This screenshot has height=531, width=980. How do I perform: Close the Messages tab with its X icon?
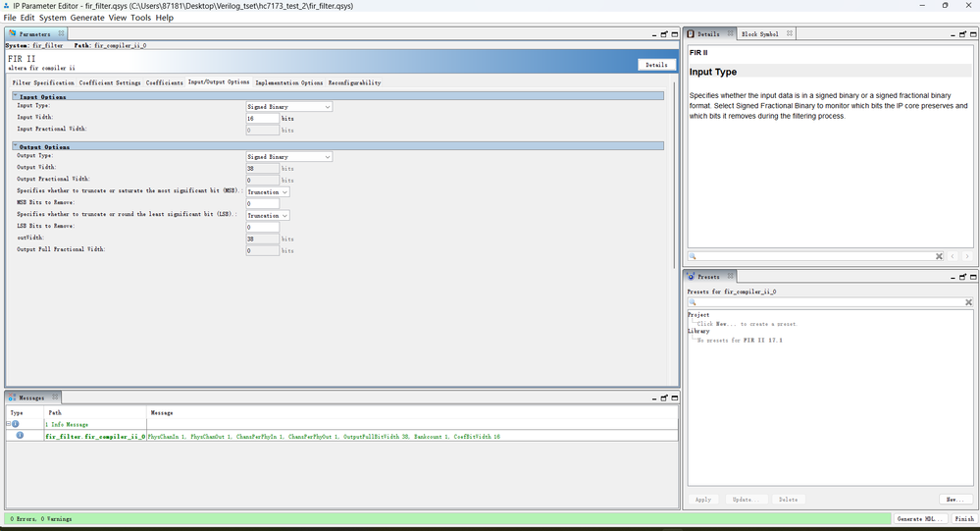[x=55, y=398]
